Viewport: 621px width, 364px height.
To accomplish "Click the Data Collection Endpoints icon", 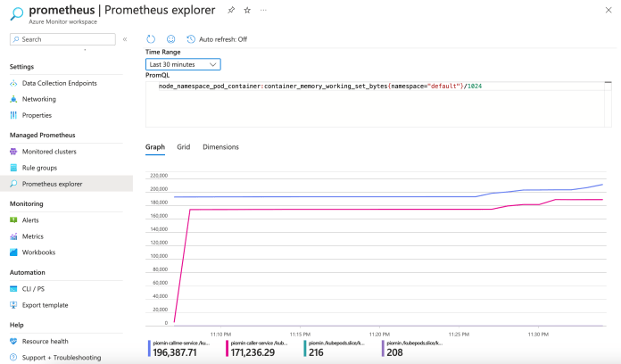I will point(13,83).
